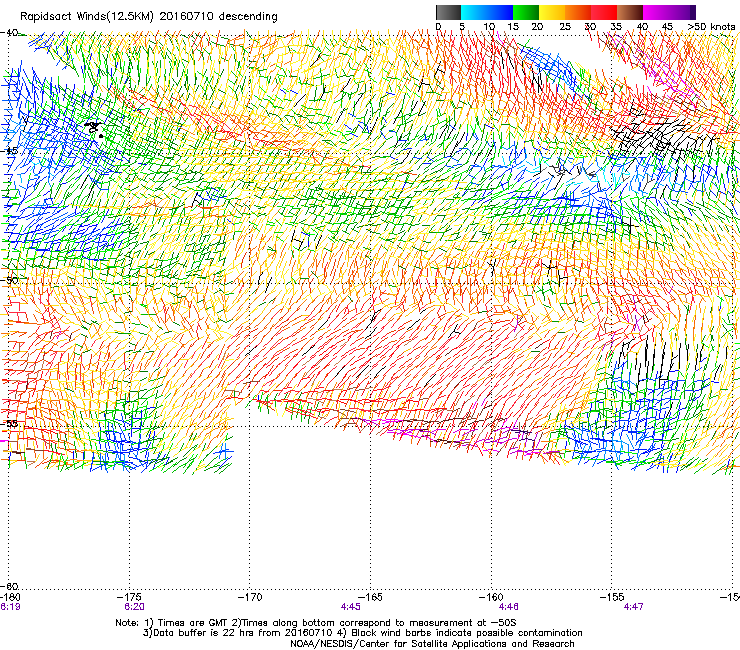This screenshot has height=650, width=740.
Task: Click the 'Rapidscat Winds(12.5KM) 20160710 descending' title
Action: 149,17
